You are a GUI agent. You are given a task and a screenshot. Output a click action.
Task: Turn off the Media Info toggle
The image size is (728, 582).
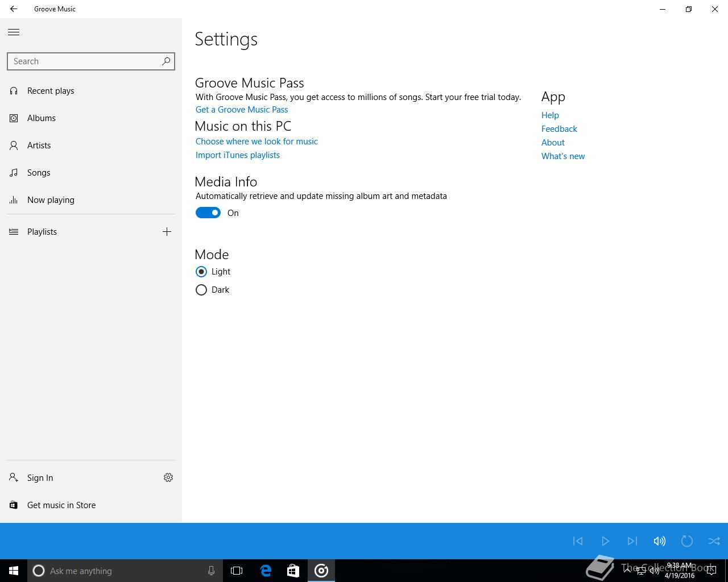click(x=208, y=213)
